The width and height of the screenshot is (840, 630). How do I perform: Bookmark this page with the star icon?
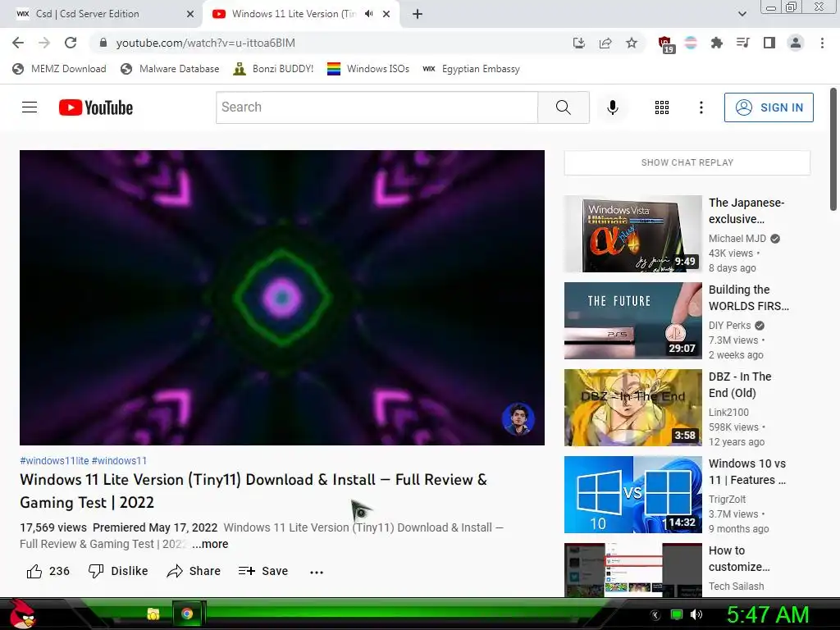pyautogui.click(x=632, y=43)
